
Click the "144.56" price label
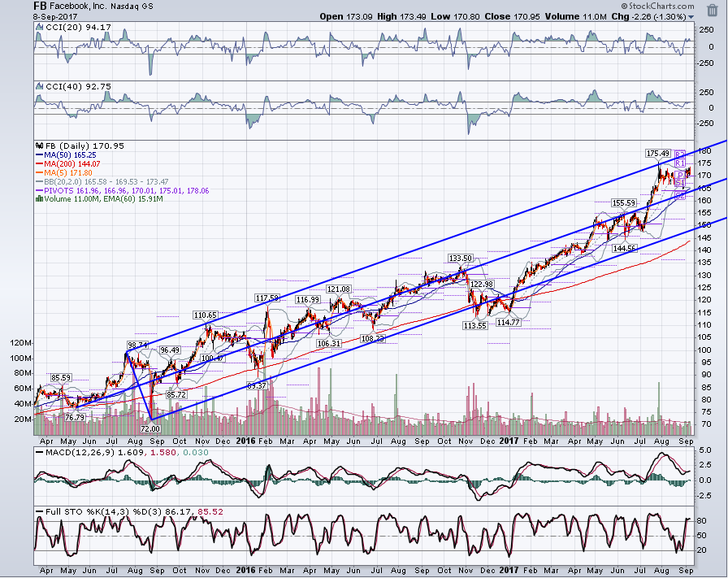[624, 249]
